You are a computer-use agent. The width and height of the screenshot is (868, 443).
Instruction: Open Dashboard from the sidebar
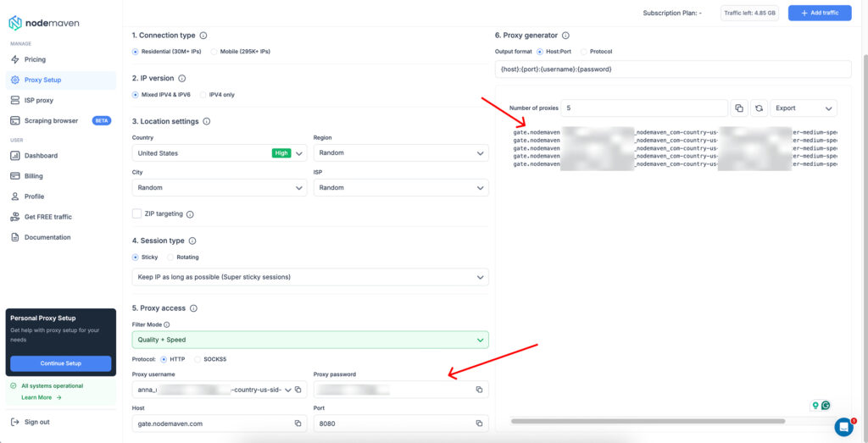click(x=41, y=156)
